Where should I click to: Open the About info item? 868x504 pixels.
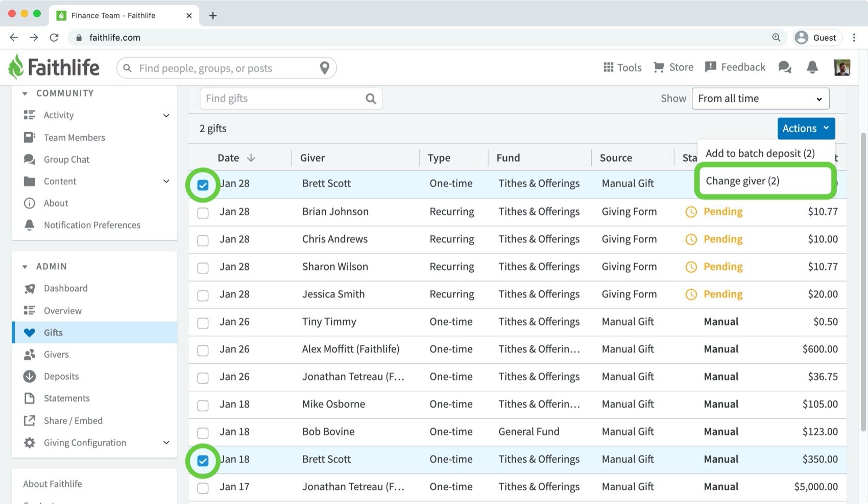(56, 203)
